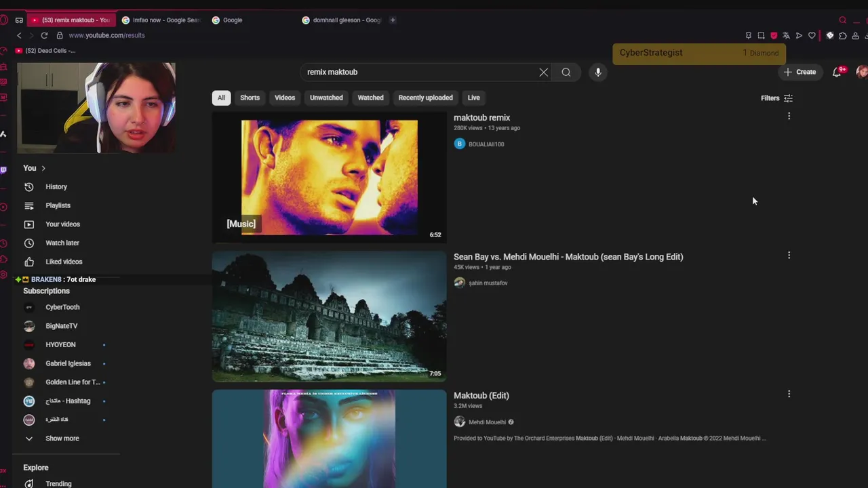Open the Dead Cells bookmark
The width and height of the screenshot is (868, 488).
45,51
